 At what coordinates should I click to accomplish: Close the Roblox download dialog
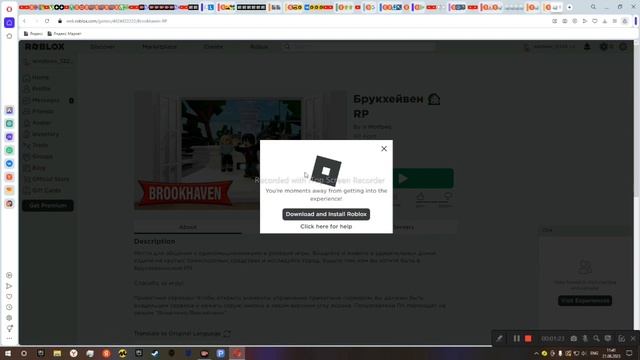[384, 149]
